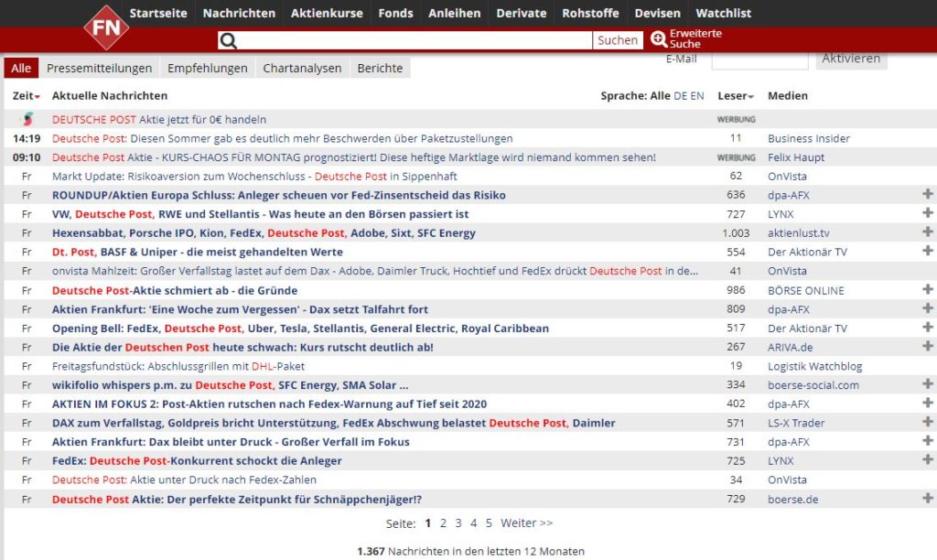
Task: Switch to the Empfehlungen tab
Action: tap(208, 68)
